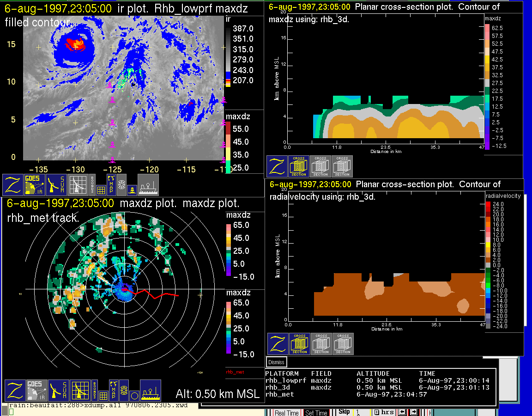Viewport: 532px width, 416px height.
Task: Click the ship track icon in the maxdz plot window
Action: pos(150,391)
